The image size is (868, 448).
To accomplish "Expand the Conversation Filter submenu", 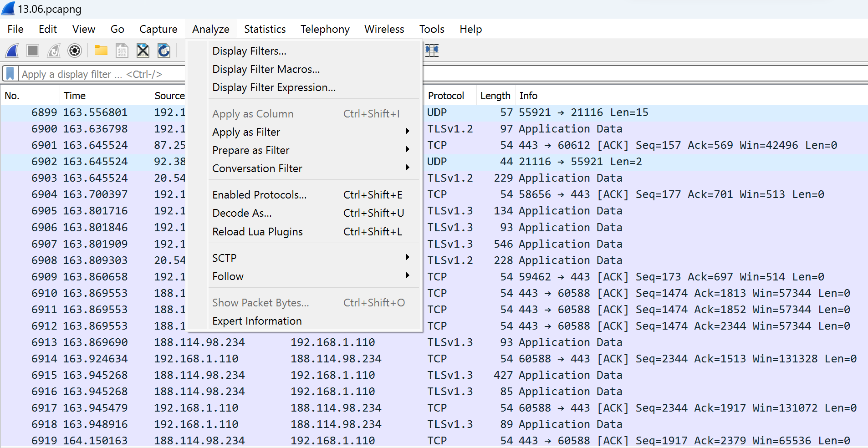I will pos(314,168).
